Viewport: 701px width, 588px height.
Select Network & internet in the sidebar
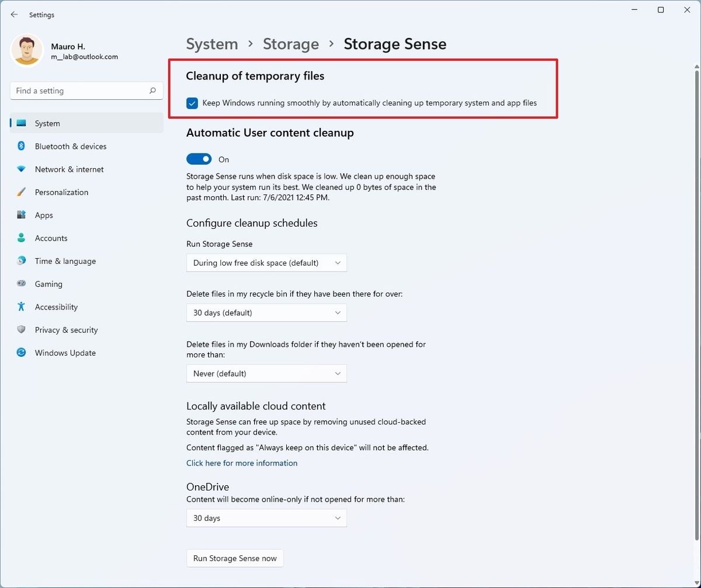point(68,169)
